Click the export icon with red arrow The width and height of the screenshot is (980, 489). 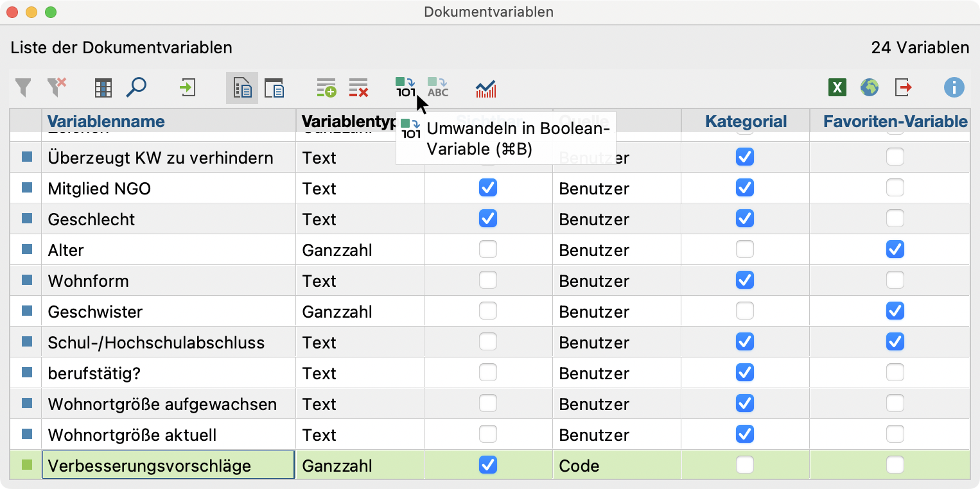click(903, 87)
